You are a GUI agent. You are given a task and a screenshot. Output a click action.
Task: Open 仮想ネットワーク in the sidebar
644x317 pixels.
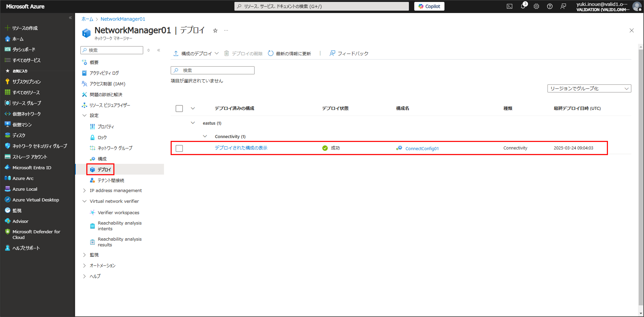[23, 114]
